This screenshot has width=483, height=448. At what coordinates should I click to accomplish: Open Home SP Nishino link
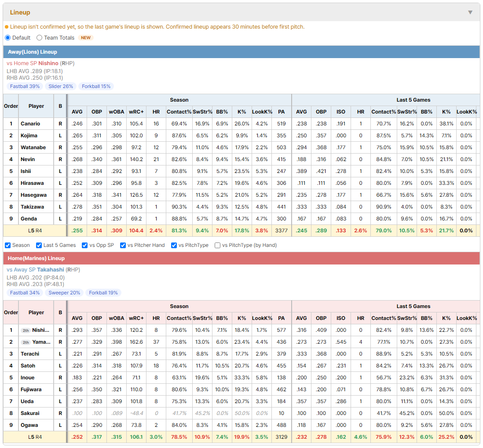click(48, 63)
